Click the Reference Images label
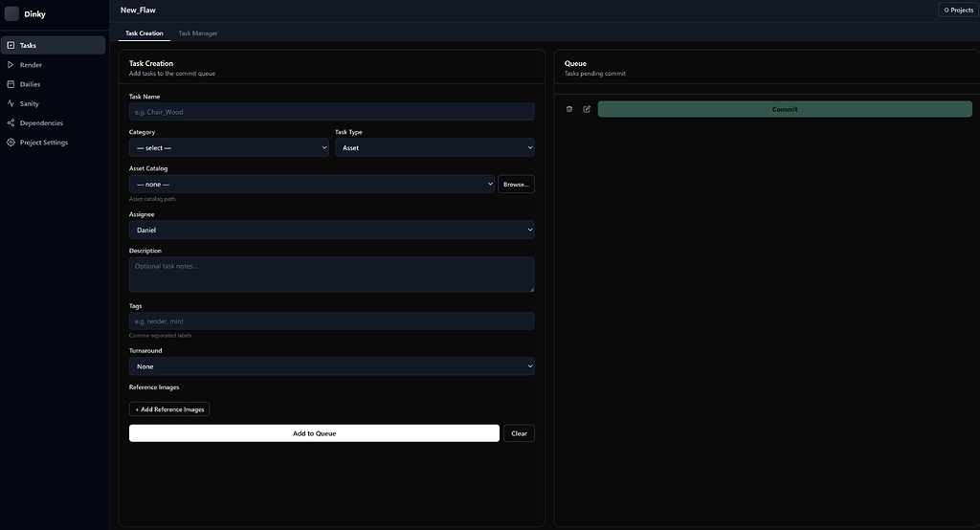The image size is (980, 530). tap(154, 386)
